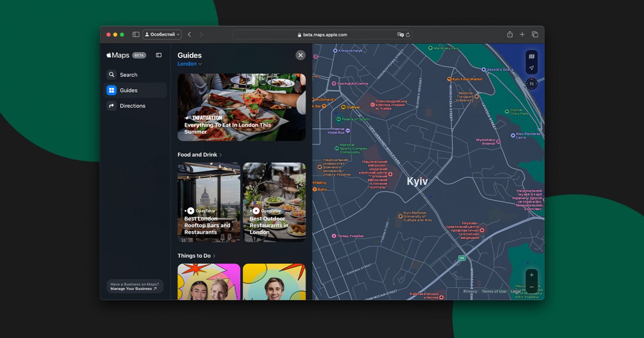Collapse the Maps sidebar with panel icon
The image size is (644, 338).
(158, 55)
